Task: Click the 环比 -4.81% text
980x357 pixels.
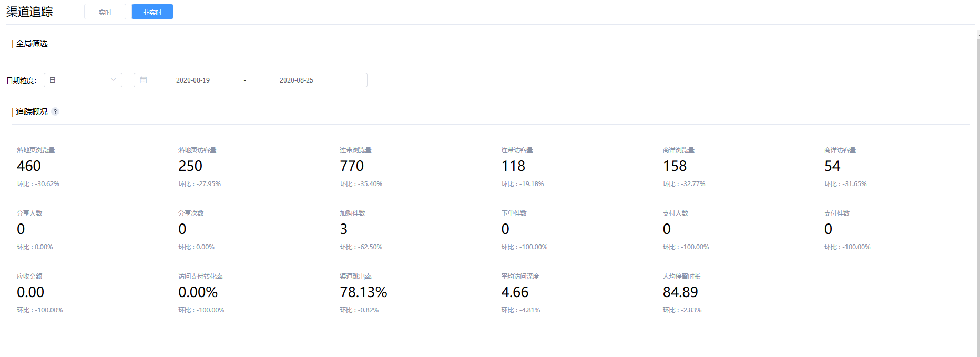Action: pyautogui.click(x=520, y=310)
